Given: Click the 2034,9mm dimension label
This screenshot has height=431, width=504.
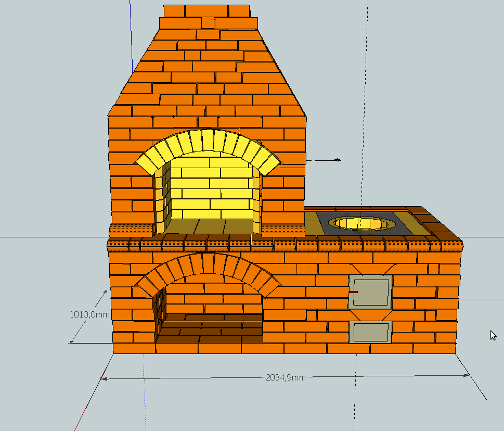Looking at the screenshot, I should (286, 377).
